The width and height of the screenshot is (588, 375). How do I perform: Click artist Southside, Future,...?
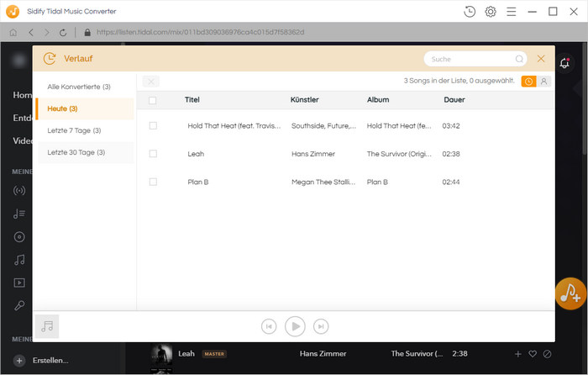[x=323, y=126]
